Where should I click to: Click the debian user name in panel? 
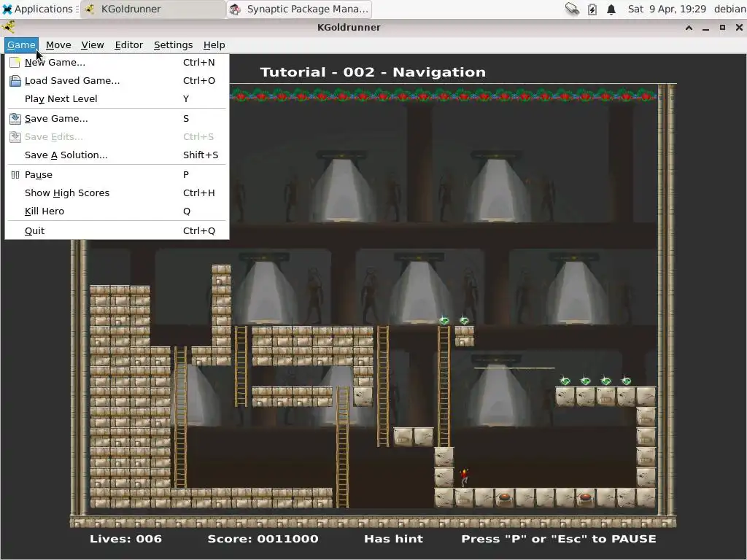(729, 9)
